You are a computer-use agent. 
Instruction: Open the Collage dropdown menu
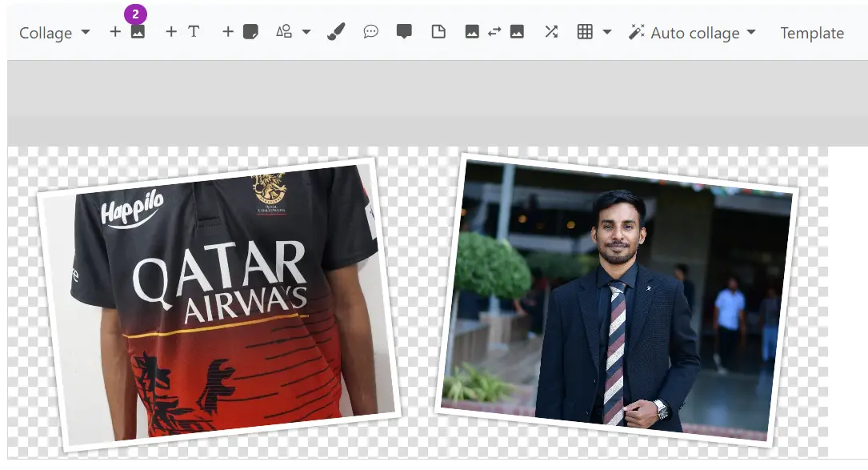click(54, 33)
